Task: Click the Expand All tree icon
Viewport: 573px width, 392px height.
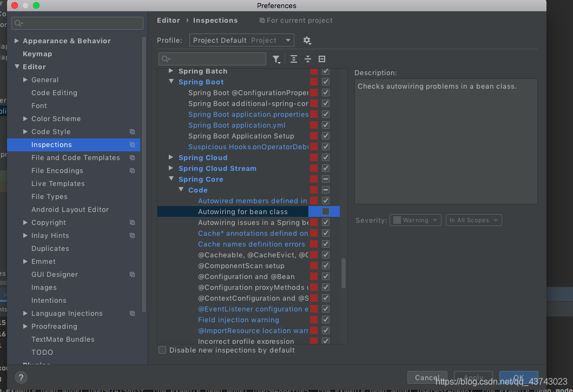Action: click(294, 59)
